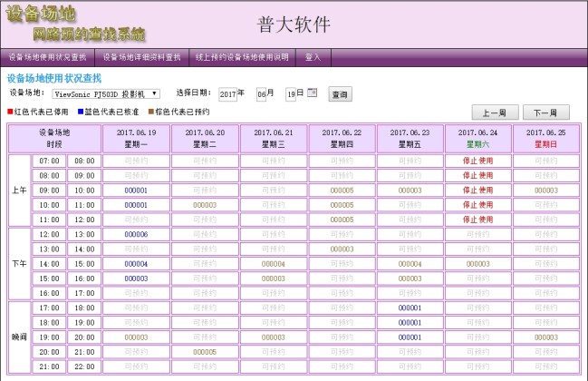
Task: Open booking 000001 Friday 19:00-20:00
Action: [x=410, y=337]
